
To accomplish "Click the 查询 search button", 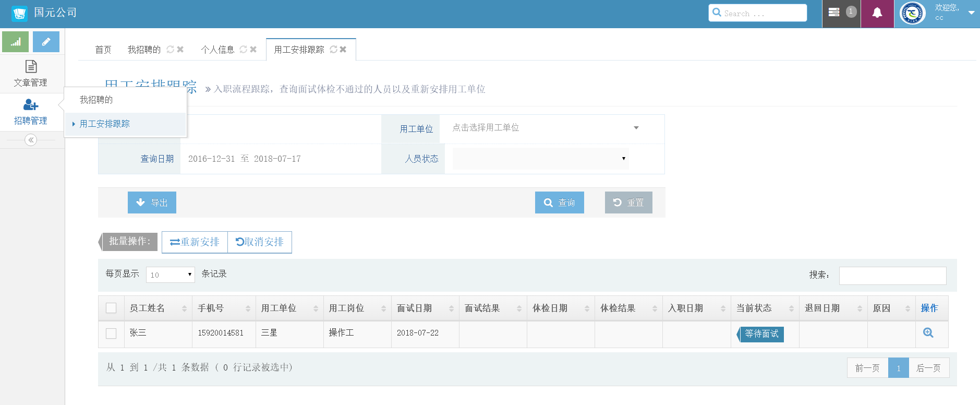I will [559, 202].
